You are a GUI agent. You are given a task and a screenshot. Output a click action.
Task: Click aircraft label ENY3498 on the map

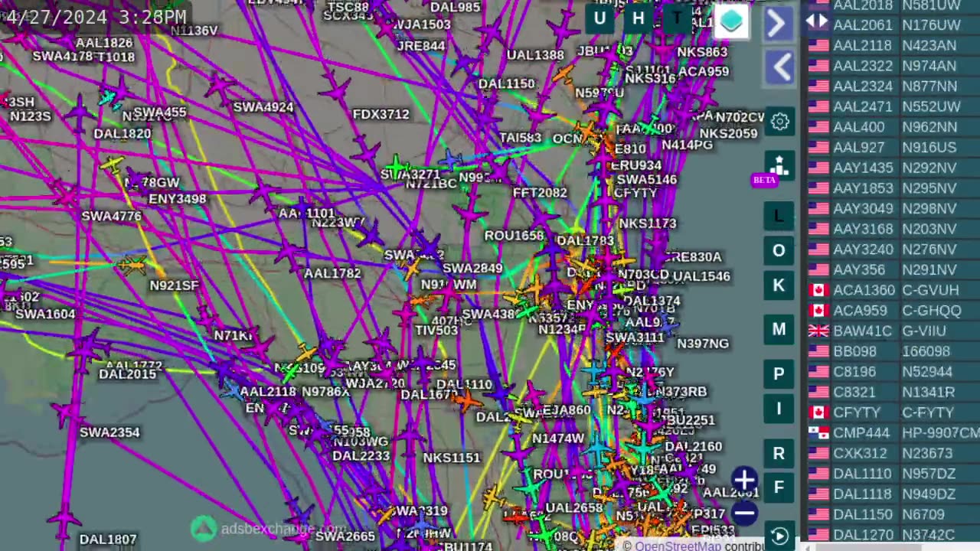click(178, 200)
